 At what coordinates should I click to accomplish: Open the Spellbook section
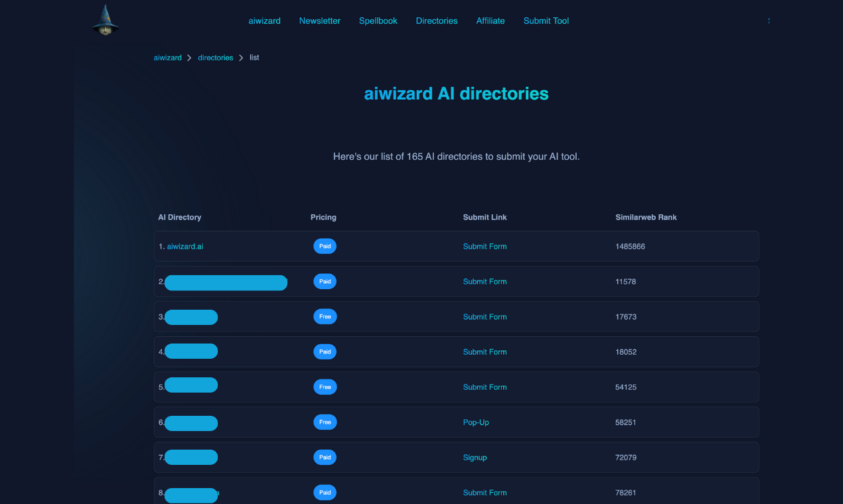coord(378,21)
